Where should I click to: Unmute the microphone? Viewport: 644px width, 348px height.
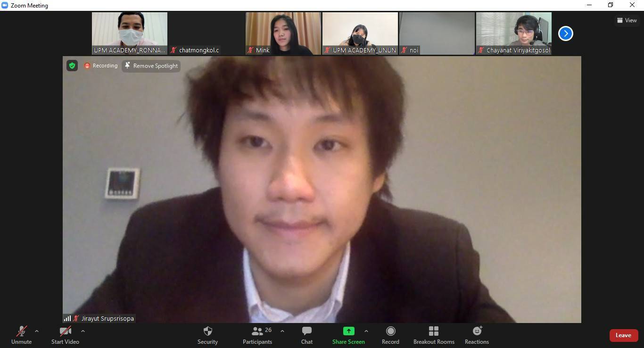(x=21, y=335)
